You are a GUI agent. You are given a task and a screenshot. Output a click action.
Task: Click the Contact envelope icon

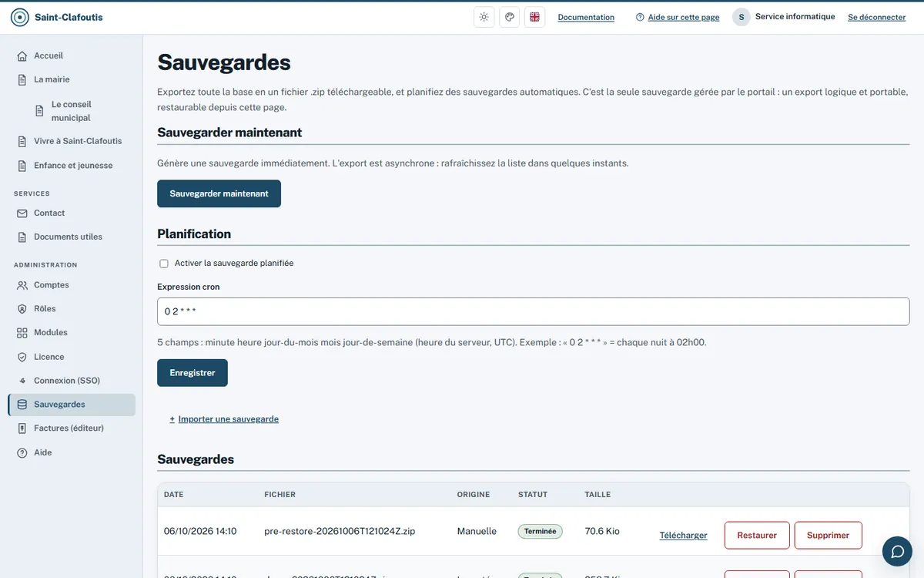tap(22, 213)
